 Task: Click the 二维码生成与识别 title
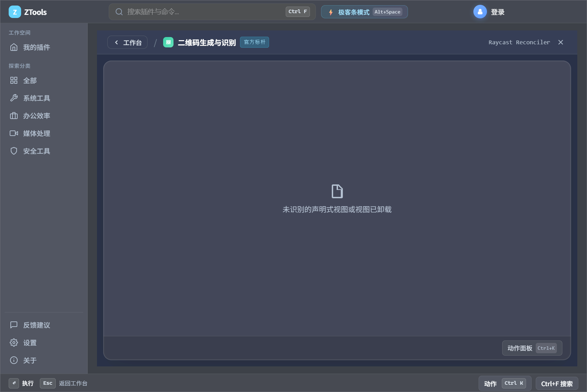[x=207, y=43]
